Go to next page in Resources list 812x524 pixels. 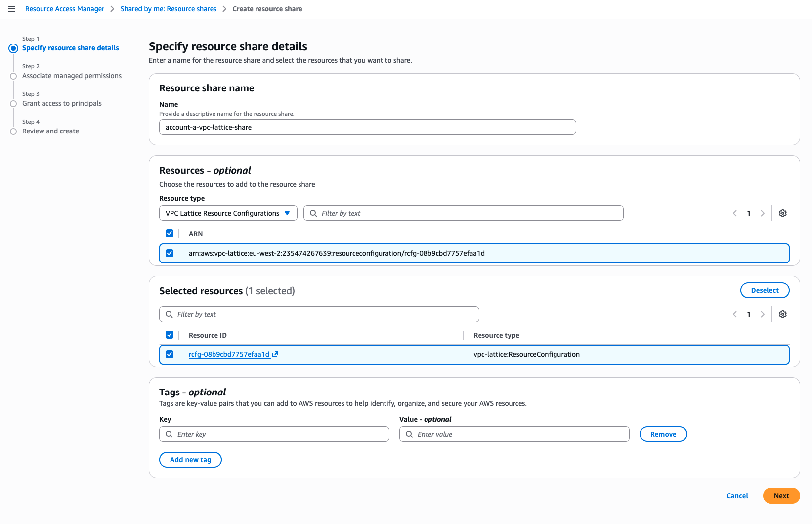[x=763, y=213]
